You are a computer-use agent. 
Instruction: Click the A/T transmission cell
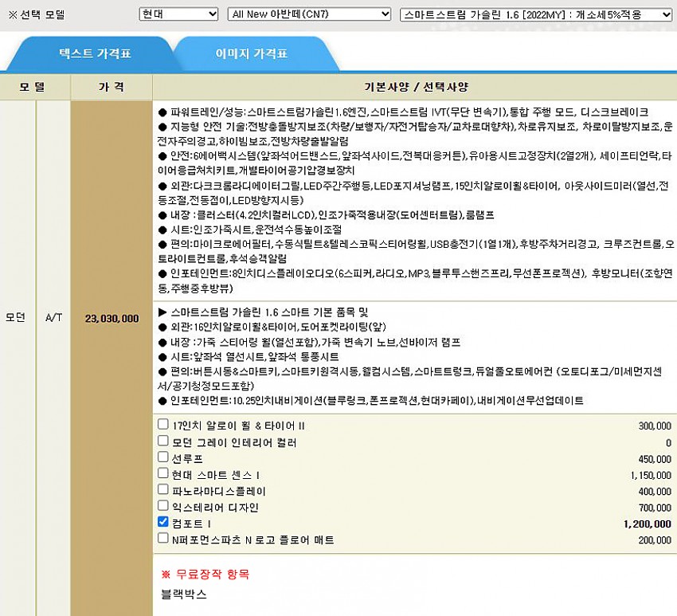click(53, 317)
